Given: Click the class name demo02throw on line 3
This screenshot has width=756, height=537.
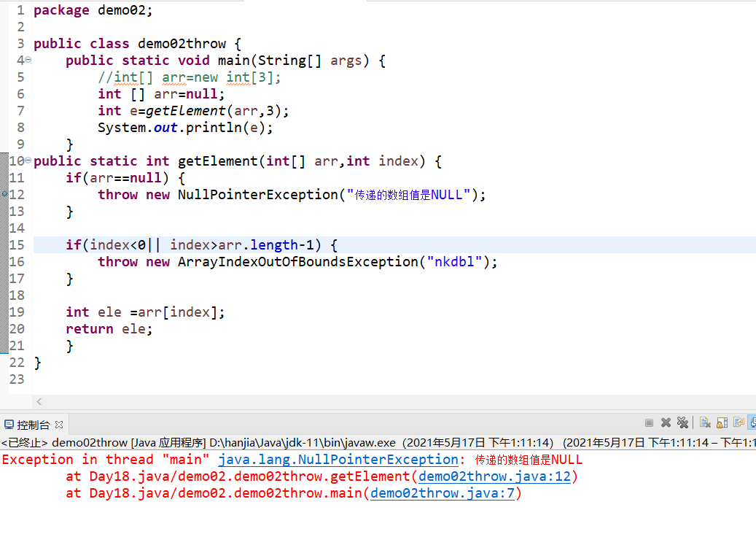Looking at the screenshot, I should point(182,44).
